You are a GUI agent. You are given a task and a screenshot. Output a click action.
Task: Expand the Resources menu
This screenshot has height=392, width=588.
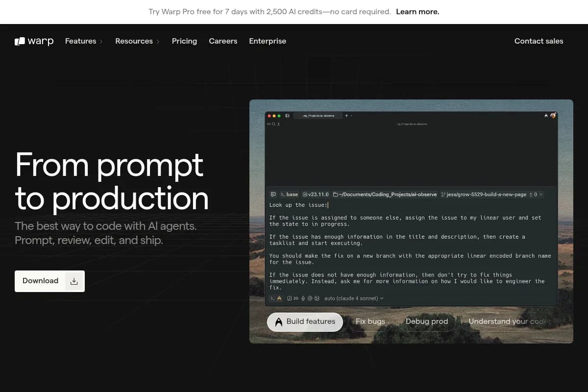(137, 41)
